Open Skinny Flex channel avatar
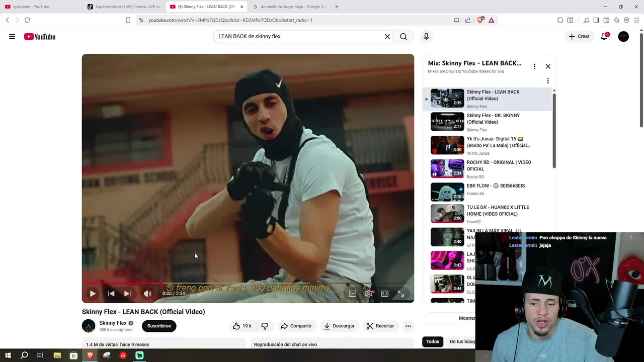The width and height of the screenshot is (644, 362). (x=89, y=326)
